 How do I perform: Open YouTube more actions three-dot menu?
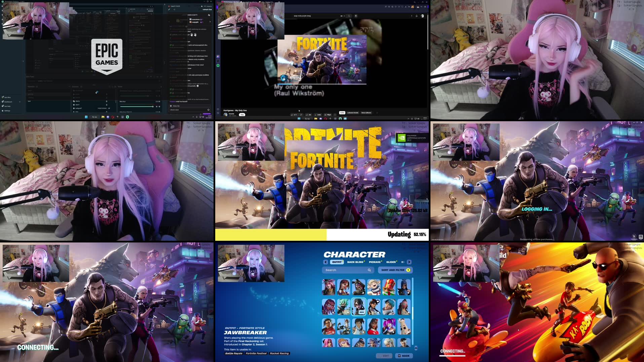(x=335, y=115)
